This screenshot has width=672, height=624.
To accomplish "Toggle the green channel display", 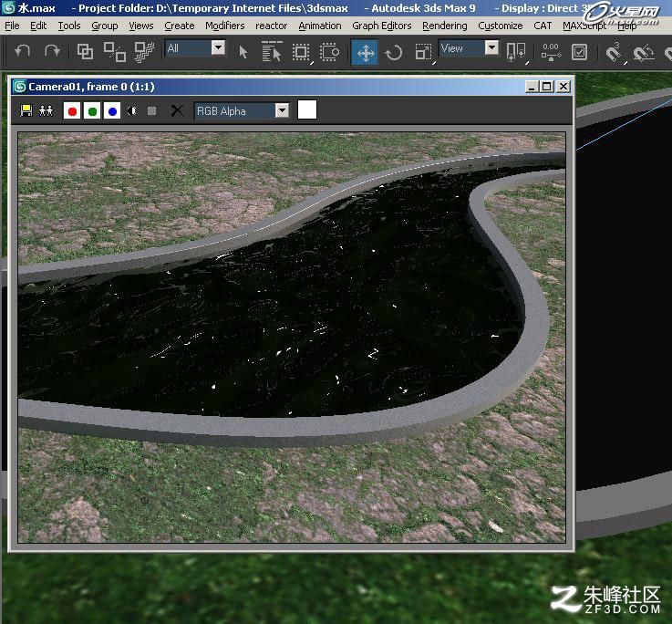I will (92, 111).
